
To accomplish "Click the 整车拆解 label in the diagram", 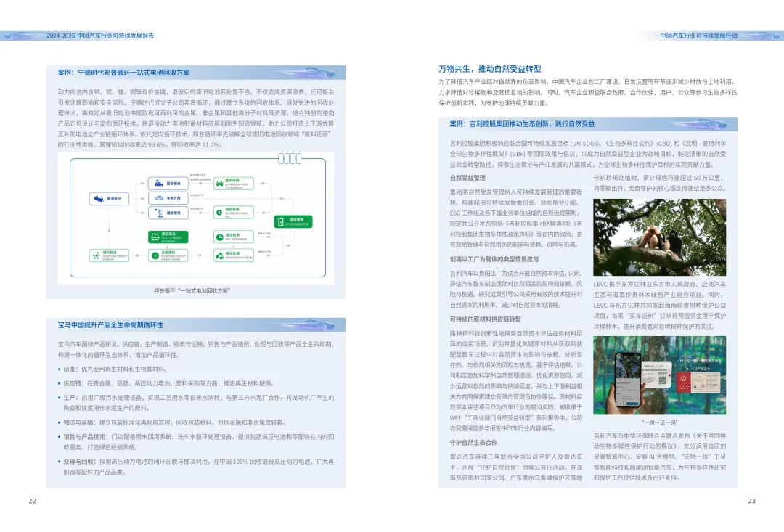I will click(232, 181).
